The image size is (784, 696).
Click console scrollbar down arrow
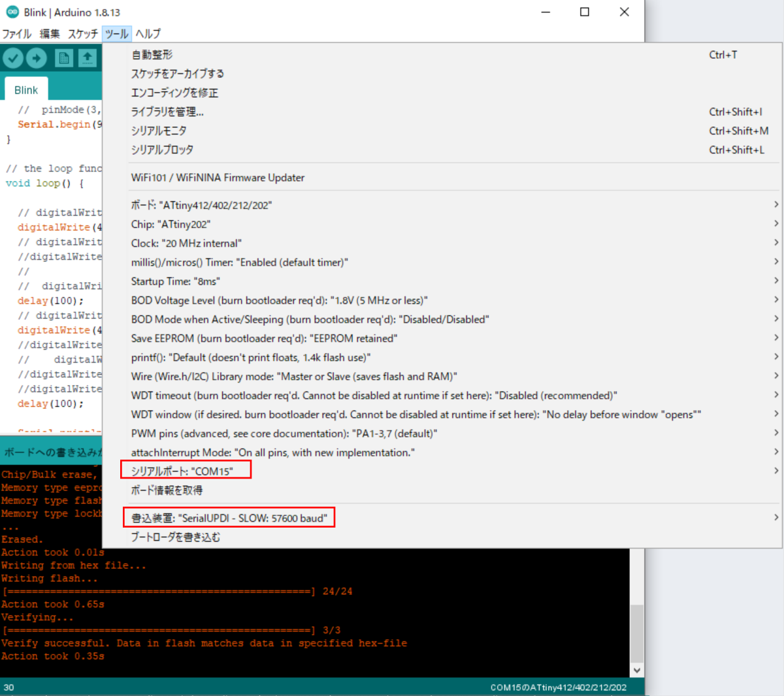637,671
